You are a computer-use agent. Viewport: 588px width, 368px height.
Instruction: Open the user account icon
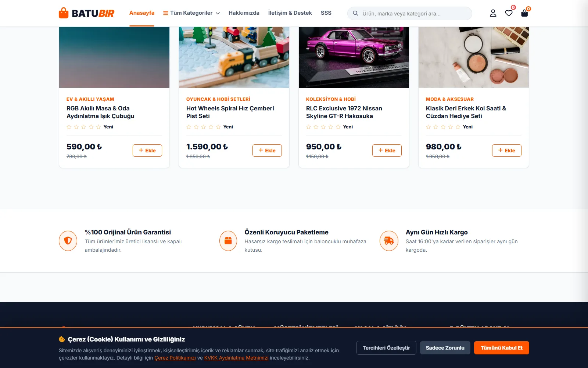[493, 13]
